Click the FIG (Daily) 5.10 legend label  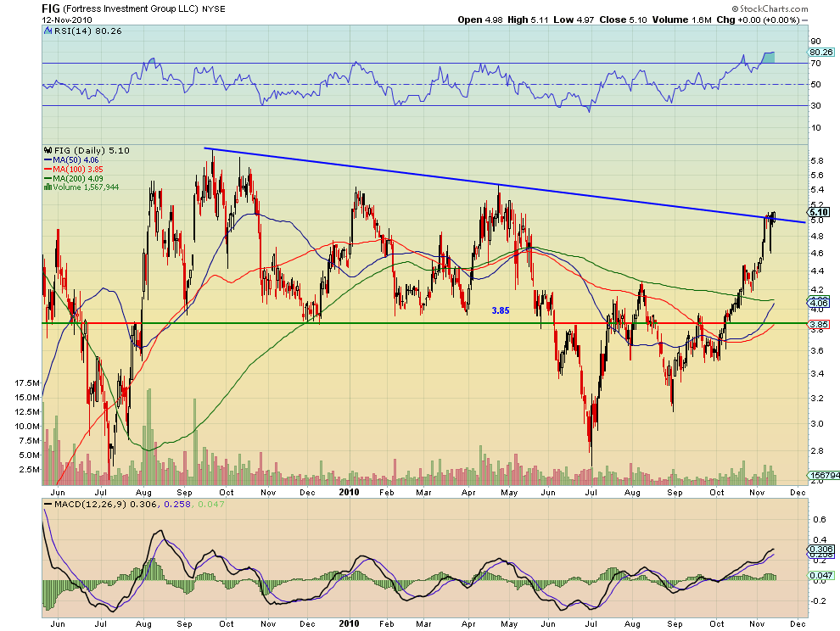point(87,150)
